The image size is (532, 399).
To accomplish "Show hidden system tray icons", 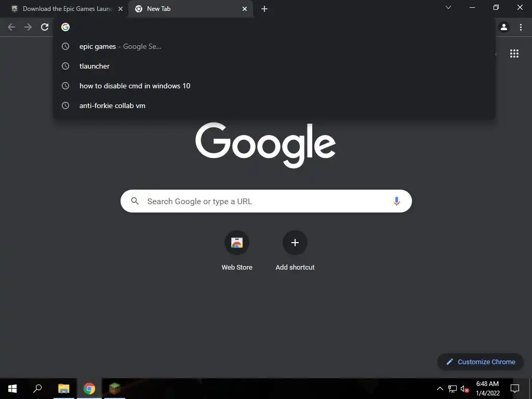I will click(440, 389).
